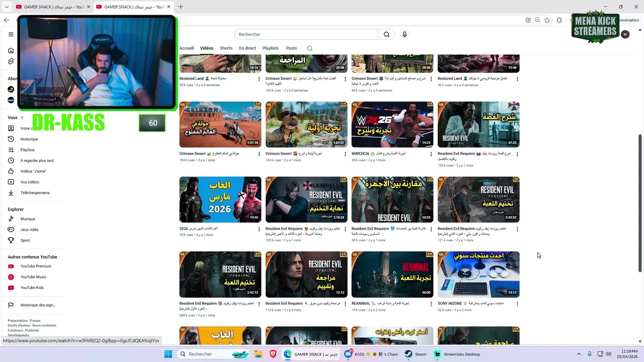
Task: Open Steam from the taskbar
Action: pos(416,354)
